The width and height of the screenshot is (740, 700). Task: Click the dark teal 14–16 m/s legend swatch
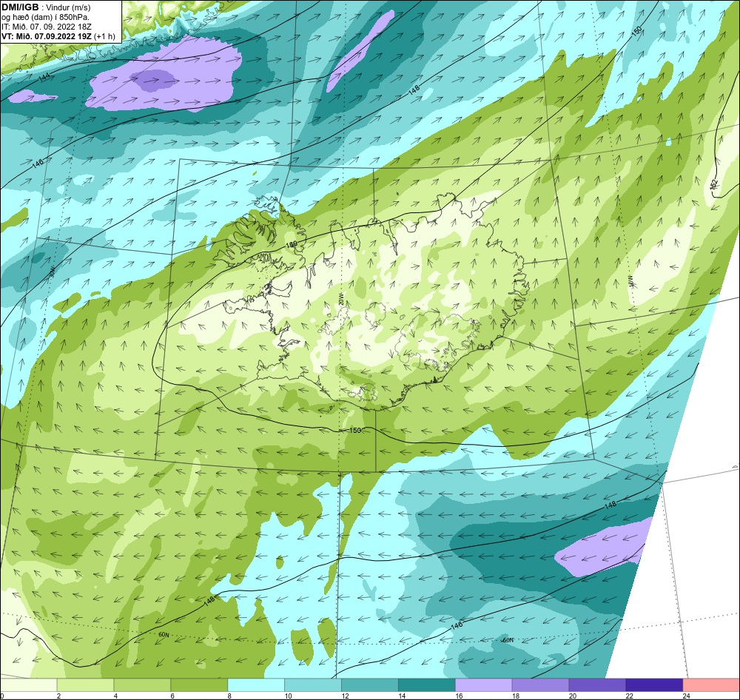click(427, 684)
